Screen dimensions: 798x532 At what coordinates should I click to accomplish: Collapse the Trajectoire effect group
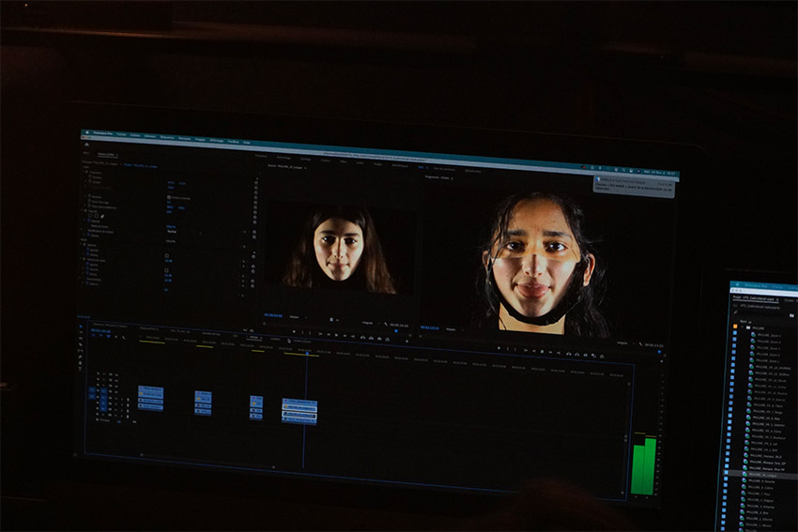[84, 172]
